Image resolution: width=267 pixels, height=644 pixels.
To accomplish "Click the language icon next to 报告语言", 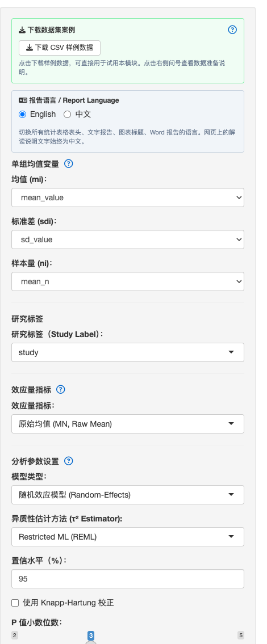I will tap(23, 100).
